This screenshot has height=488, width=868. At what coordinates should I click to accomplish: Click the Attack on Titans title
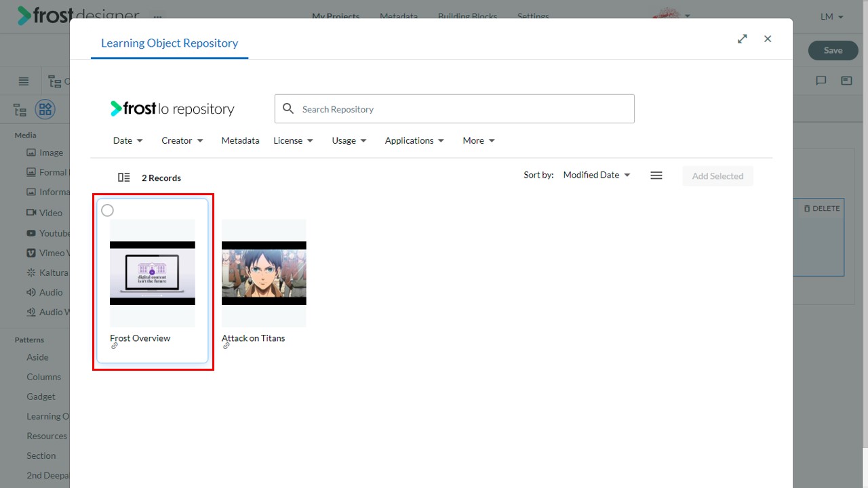coord(254,338)
